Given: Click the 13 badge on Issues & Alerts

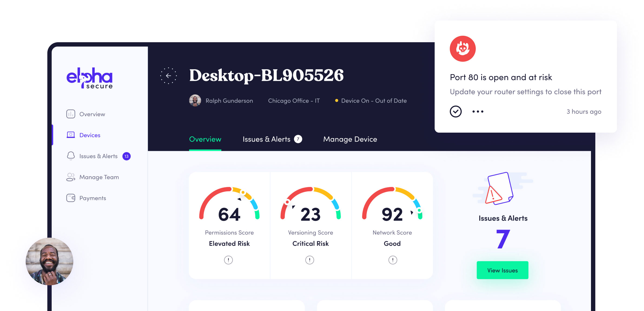Looking at the screenshot, I should (126, 156).
